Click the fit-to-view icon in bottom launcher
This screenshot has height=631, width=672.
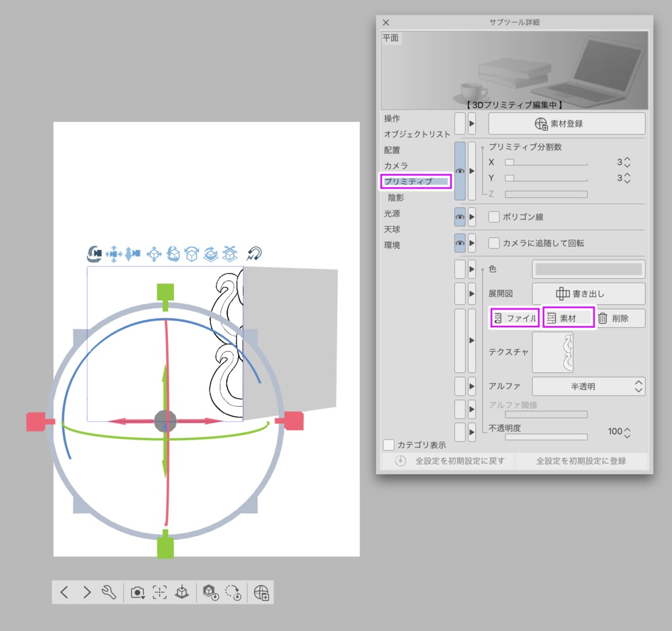pos(160,592)
